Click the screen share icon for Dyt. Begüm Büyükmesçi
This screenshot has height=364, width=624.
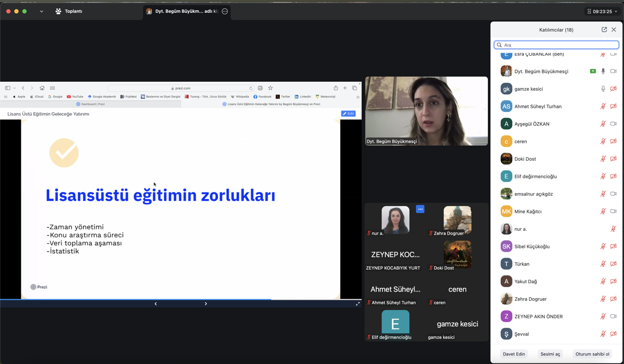pyautogui.click(x=593, y=71)
